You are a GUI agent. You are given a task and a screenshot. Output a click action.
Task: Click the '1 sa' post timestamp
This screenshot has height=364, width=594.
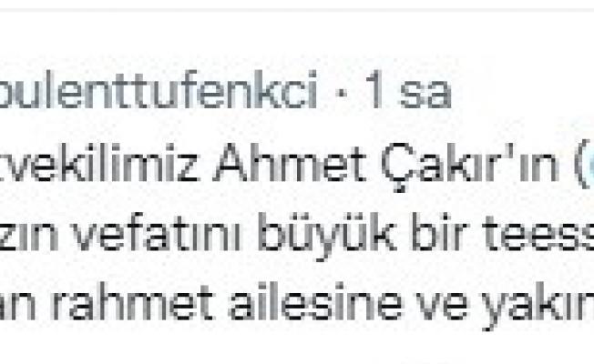[x=406, y=90]
